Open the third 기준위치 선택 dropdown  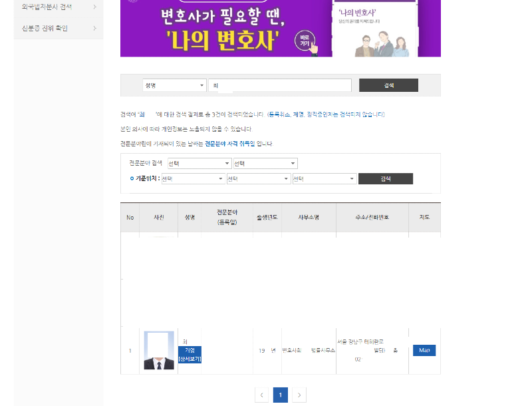[325, 178]
